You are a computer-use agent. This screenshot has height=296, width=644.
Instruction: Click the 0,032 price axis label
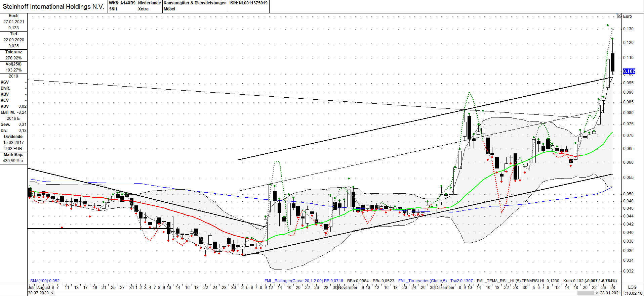click(628, 271)
